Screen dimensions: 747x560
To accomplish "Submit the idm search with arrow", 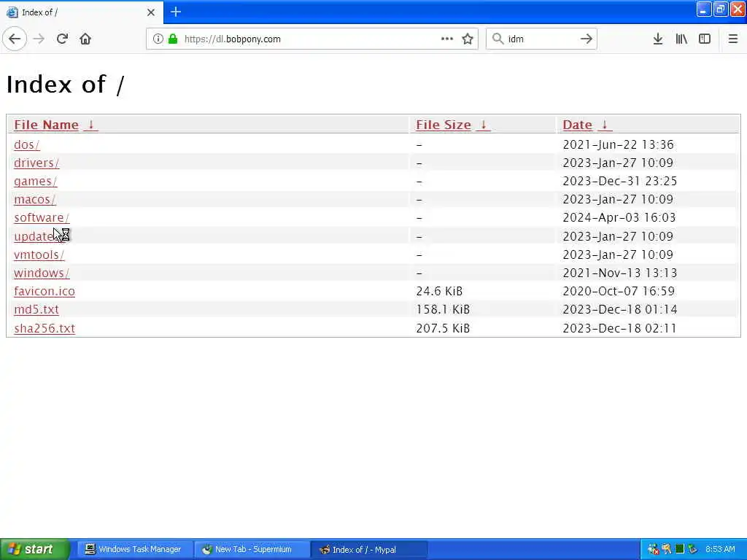I will (587, 39).
